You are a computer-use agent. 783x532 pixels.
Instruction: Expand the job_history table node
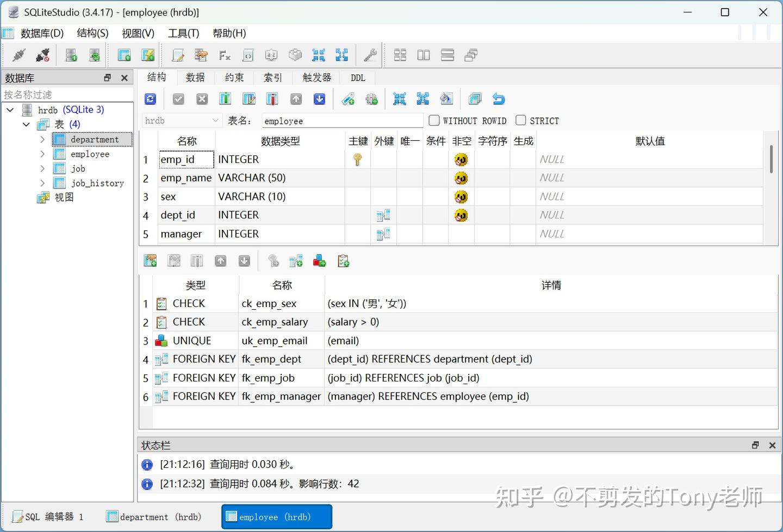pyautogui.click(x=43, y=183)
